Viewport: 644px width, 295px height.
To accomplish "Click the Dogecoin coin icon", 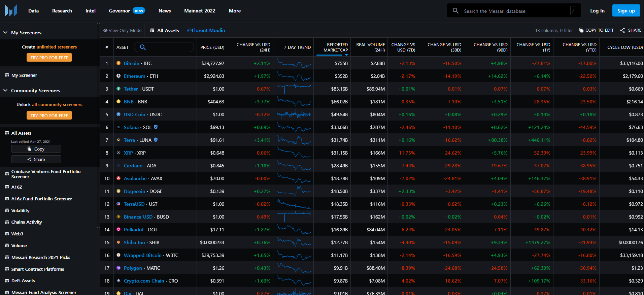I will click(x=118, y=191).
